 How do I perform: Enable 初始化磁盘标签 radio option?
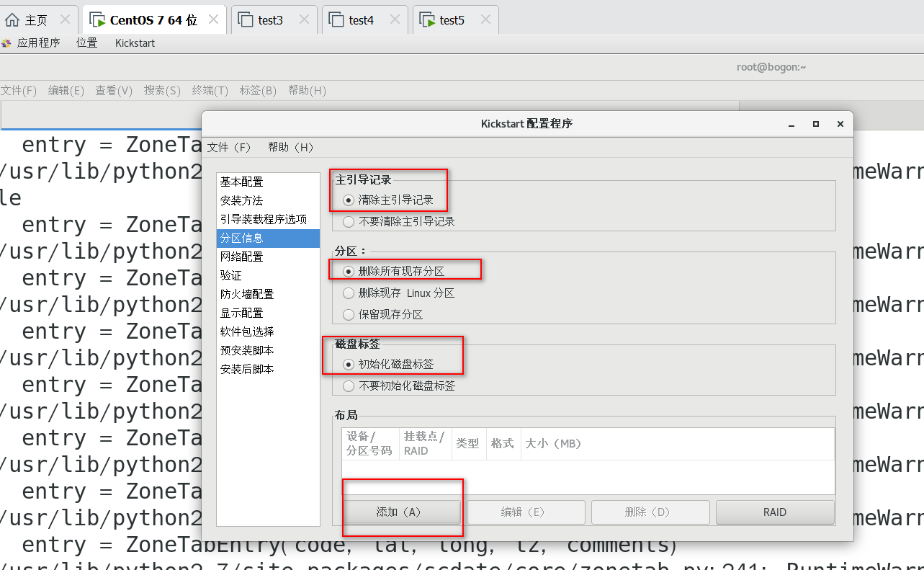tap(388, 365)
